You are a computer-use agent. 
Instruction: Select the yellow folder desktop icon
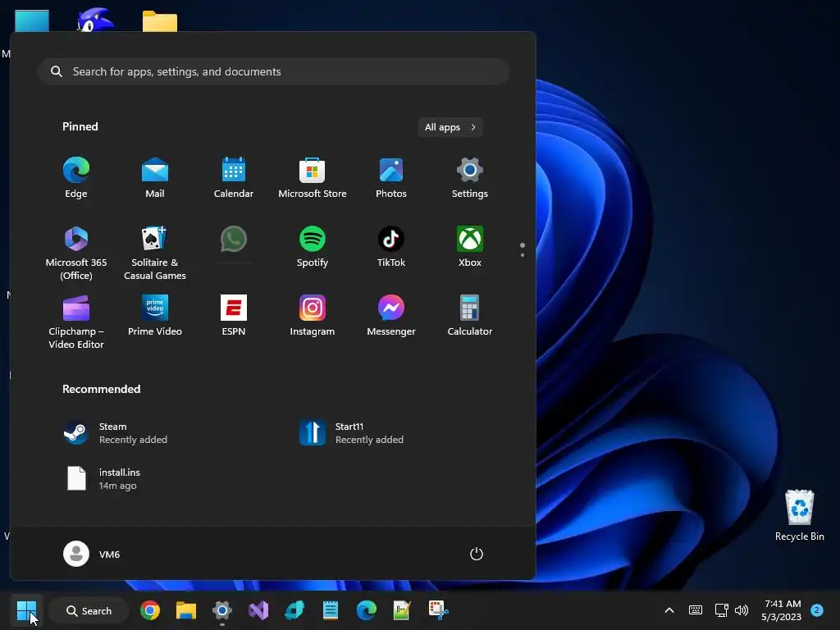(160, 21)
